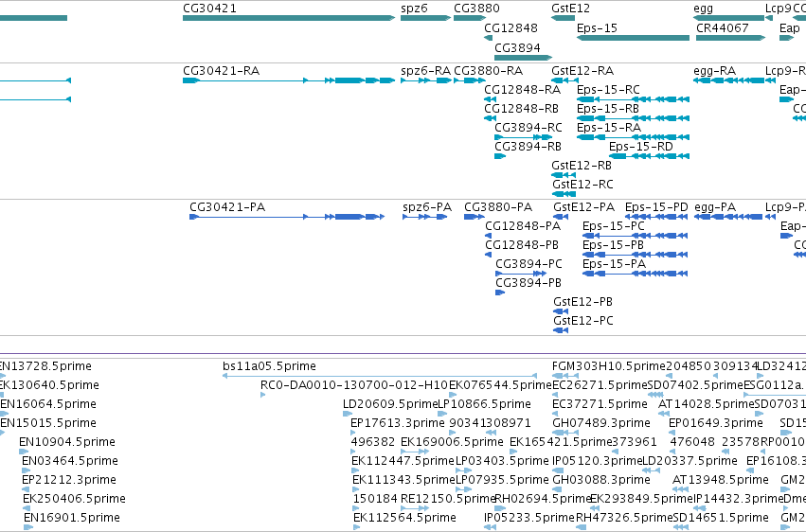The width and height of the screenshot is (806, 532).
Task: Click the GH07489.3prime EST label
Action: (x=601, y=423)
